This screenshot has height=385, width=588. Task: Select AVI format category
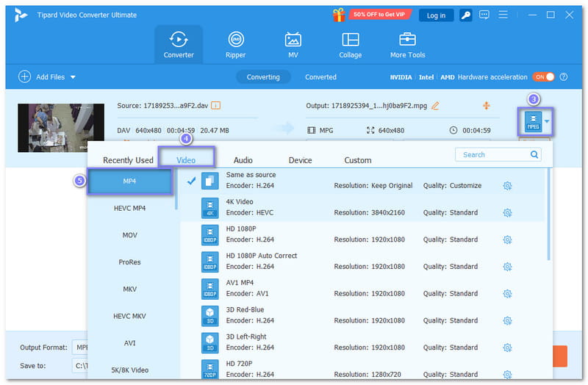click(130, 343)
